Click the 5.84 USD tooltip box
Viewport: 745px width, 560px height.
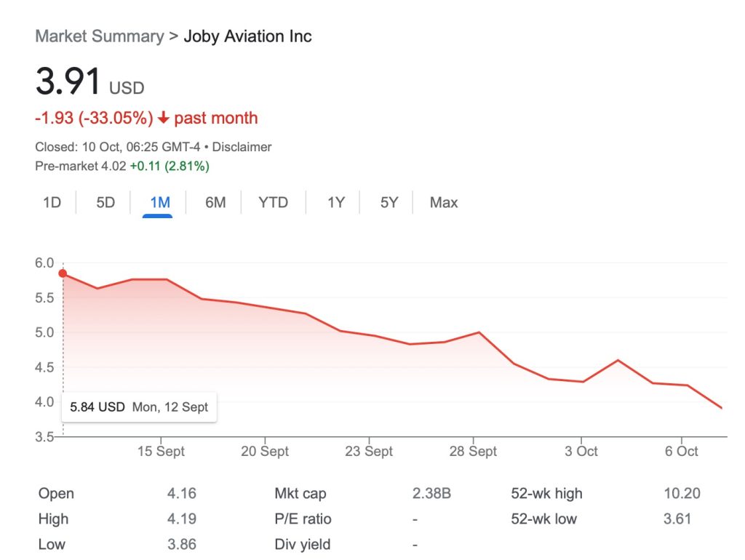[138, 407]
